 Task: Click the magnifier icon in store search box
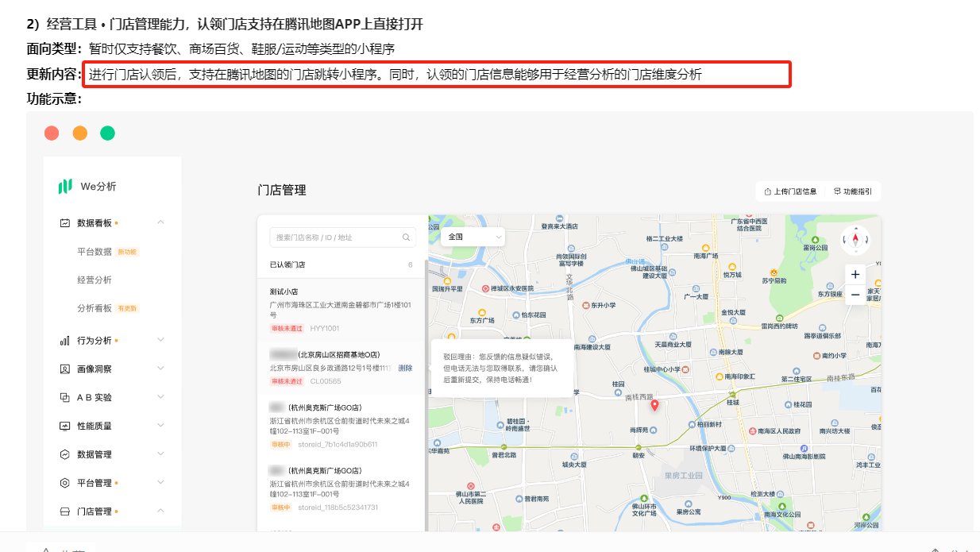(x=406, y=237)
